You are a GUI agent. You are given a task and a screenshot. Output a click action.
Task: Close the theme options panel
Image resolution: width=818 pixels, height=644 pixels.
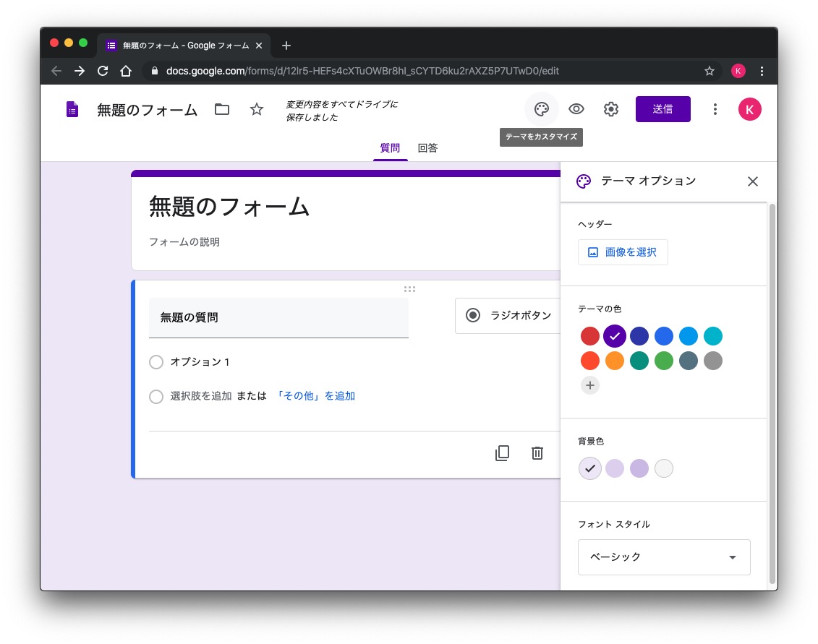[x=752, y=181]
